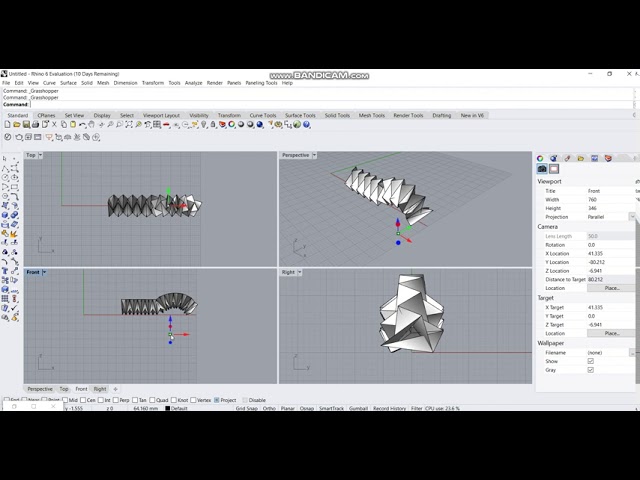Image resolution: width=640 pixels, height=480 pixels.
Task: Select the Pan hand tool
Action: point(91,124)
